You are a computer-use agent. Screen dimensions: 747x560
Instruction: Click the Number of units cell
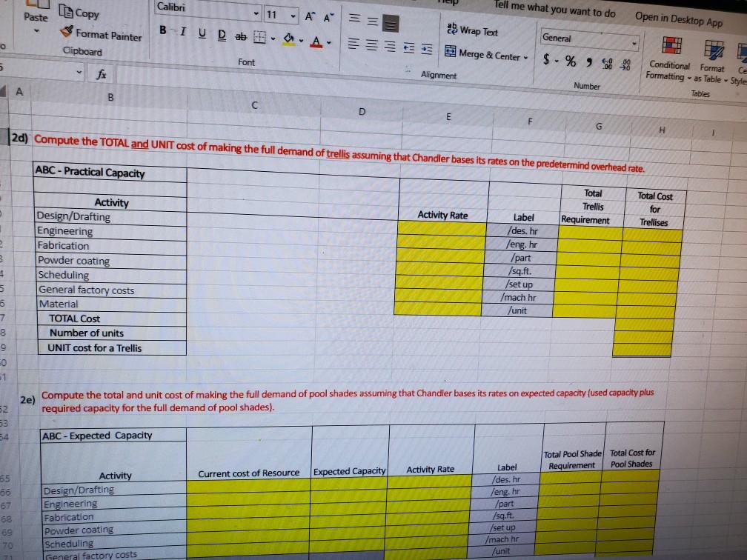pos(111,333)
